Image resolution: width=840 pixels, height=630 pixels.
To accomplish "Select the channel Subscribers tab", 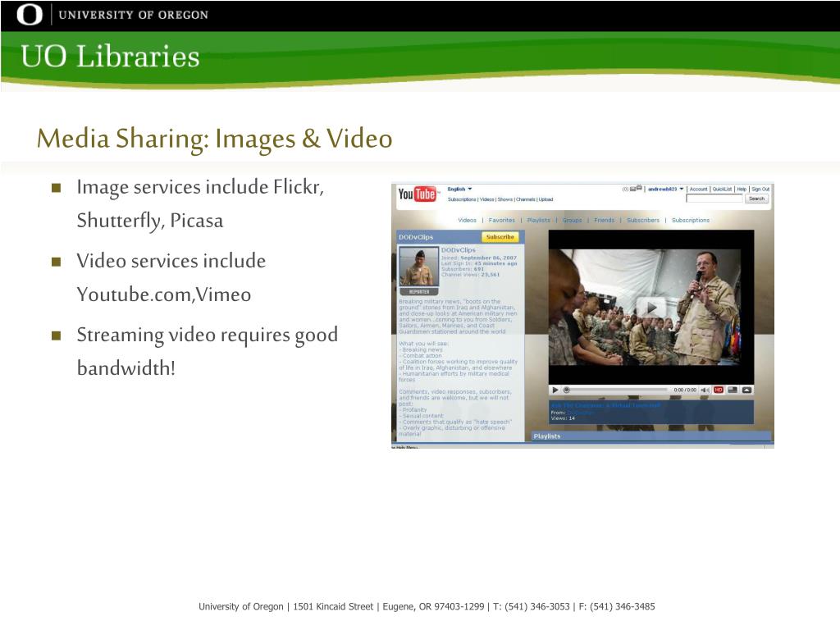I will click(643, 220).
